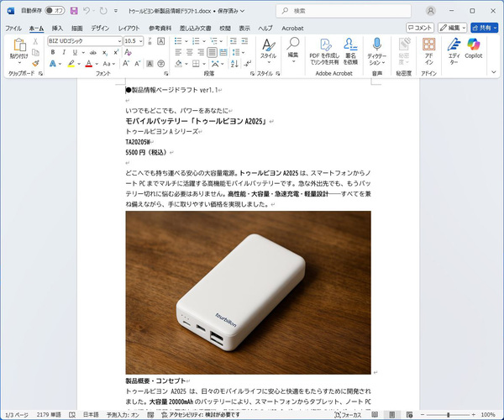
Task: Click the zoom slider in status bar
Action: (x=448, y=415)
